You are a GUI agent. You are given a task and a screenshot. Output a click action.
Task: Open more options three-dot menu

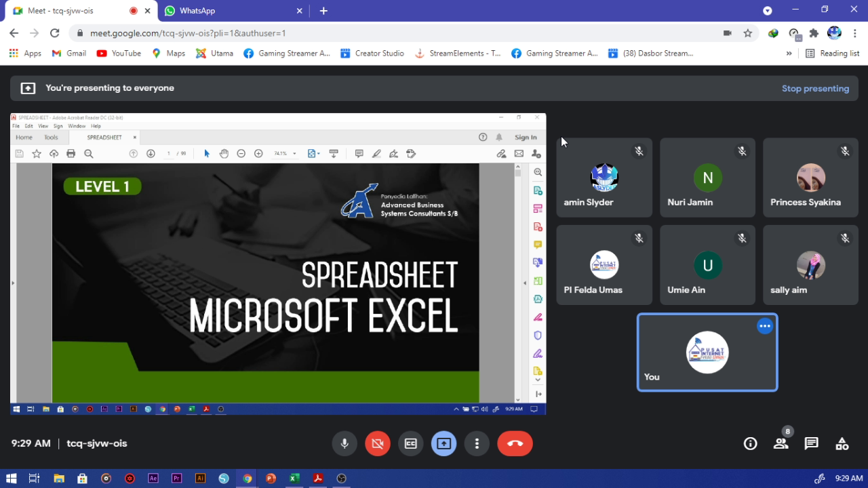coord(477,443)
